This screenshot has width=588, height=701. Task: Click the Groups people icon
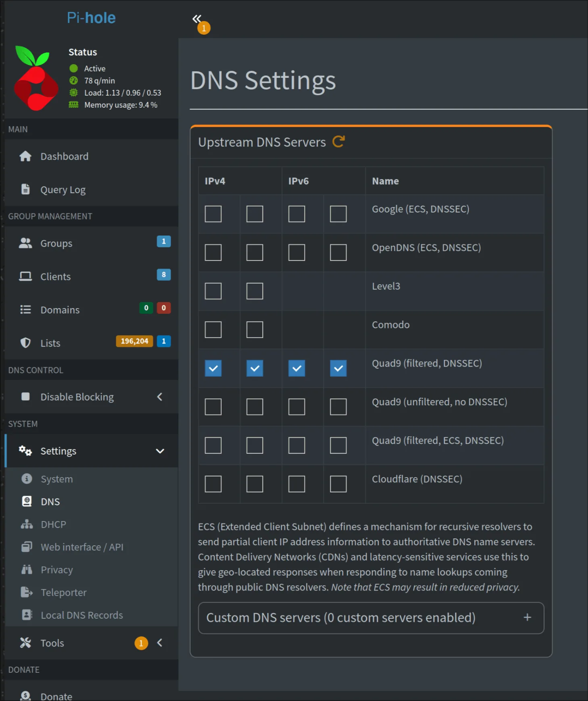point(25,243)
